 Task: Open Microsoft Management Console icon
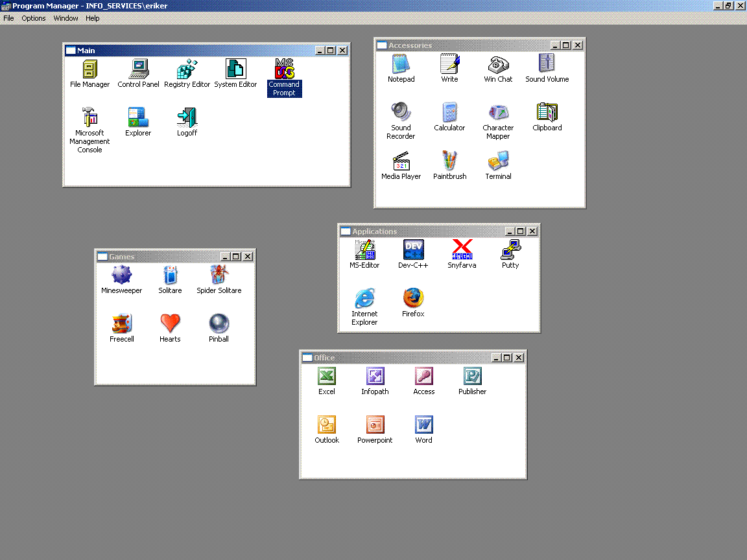(x=89, y=117)
